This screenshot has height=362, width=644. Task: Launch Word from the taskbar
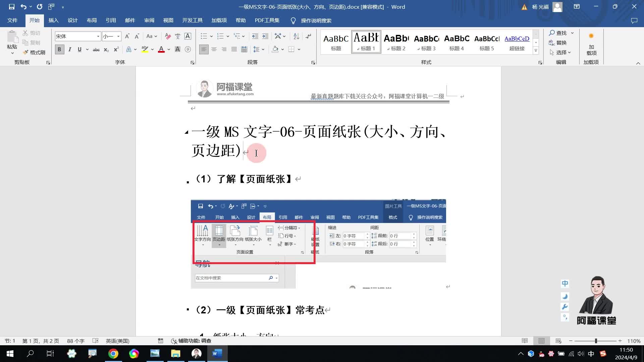(217, 353)
